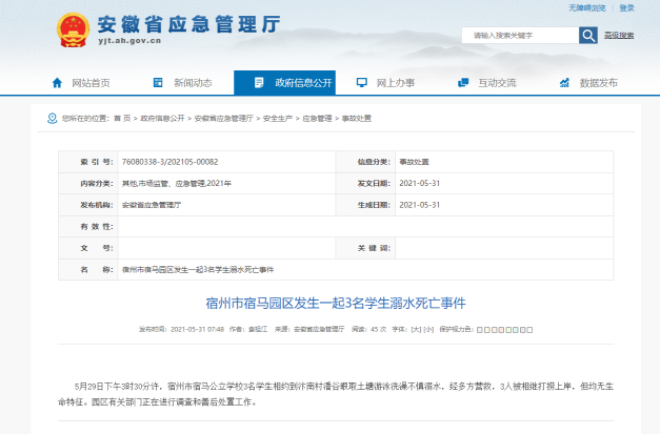
Task: Click the document icon beside 政府信息公开
Action: [x=259, y=83]
